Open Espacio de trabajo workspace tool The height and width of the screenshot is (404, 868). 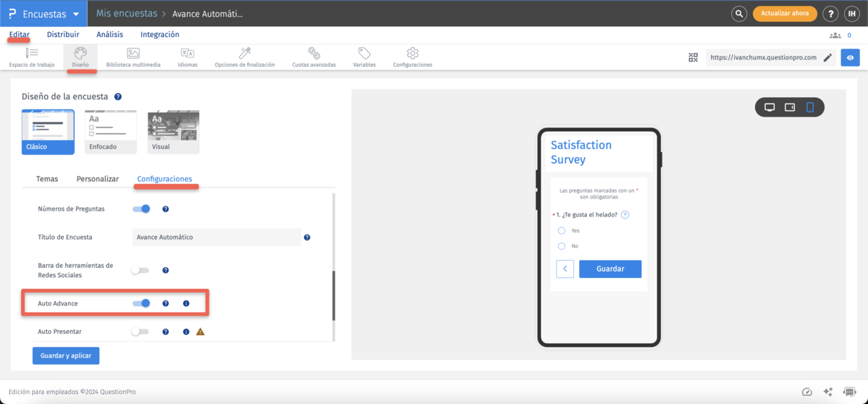pyautogui.click(x=32, y=57)
